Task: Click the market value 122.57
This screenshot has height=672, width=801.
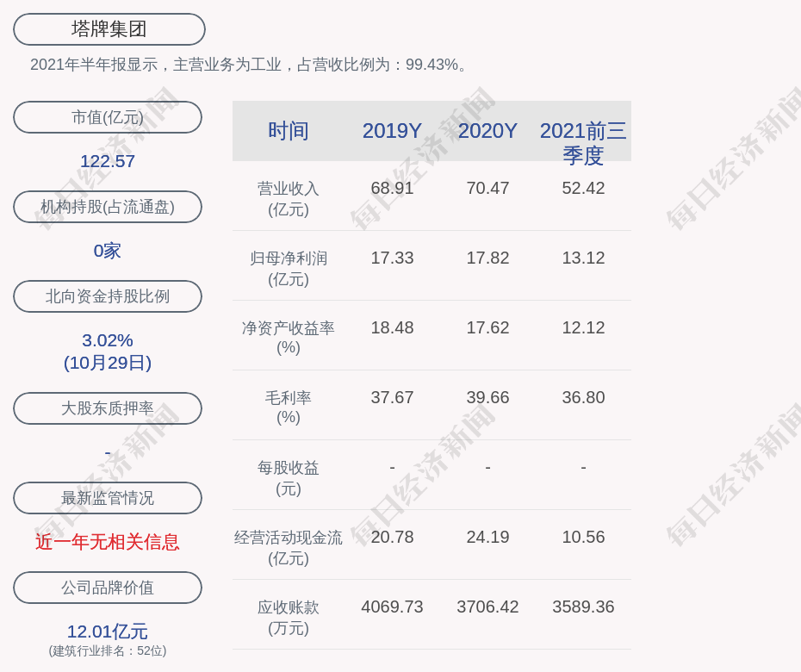Action: pos(108,161)
